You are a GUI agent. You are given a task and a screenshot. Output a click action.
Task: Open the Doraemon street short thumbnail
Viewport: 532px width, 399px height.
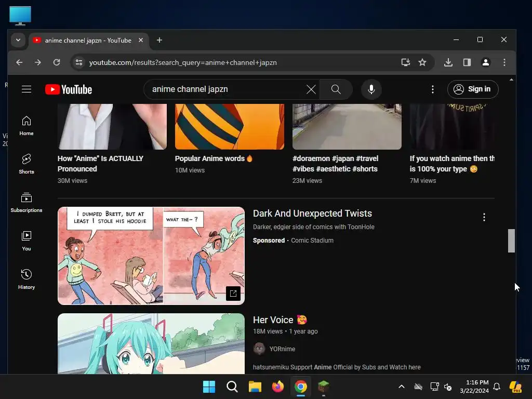pos(347,127)
